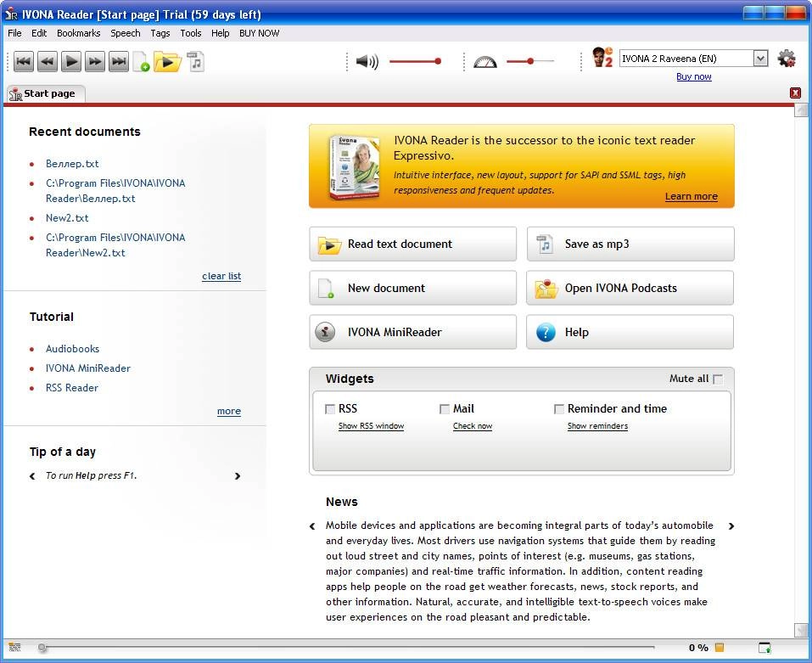Show the next News item arrow
This screenshot has height=663, width=812.
pos(731,526)
